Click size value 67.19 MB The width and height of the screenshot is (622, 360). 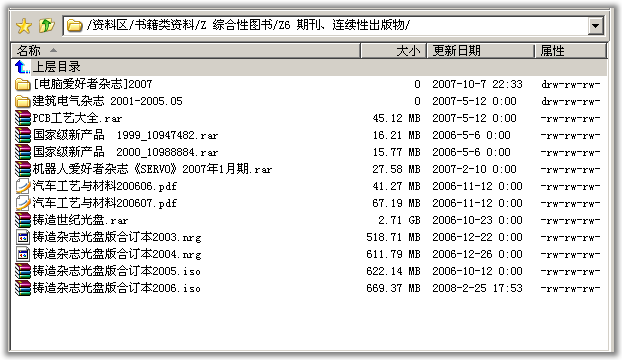(396, 203)
